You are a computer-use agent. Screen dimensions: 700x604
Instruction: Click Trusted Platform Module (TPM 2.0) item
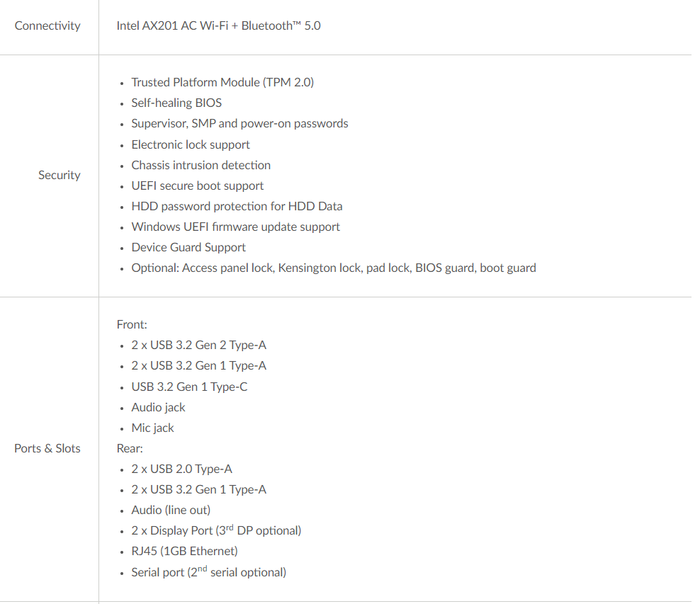pos(222,82)
